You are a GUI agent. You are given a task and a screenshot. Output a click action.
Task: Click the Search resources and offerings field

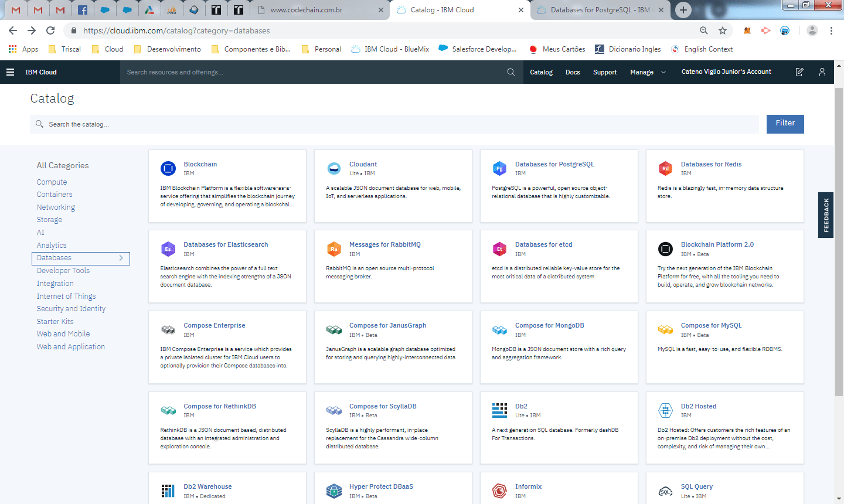tap(322, 72)
